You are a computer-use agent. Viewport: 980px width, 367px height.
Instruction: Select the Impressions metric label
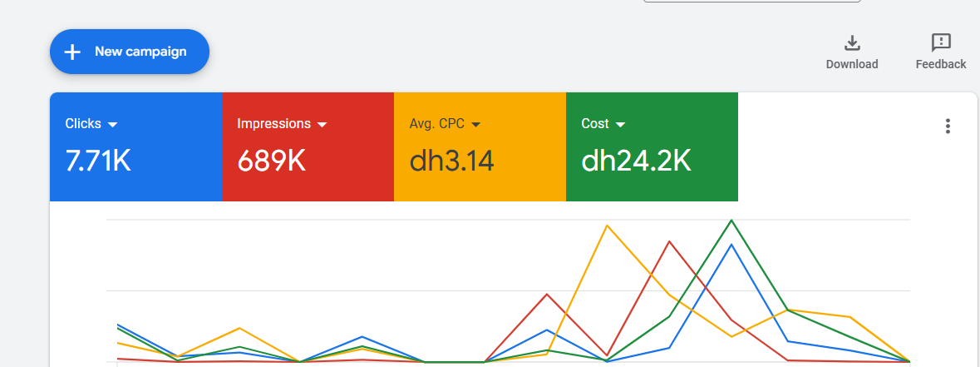click(x=273, y=123)
